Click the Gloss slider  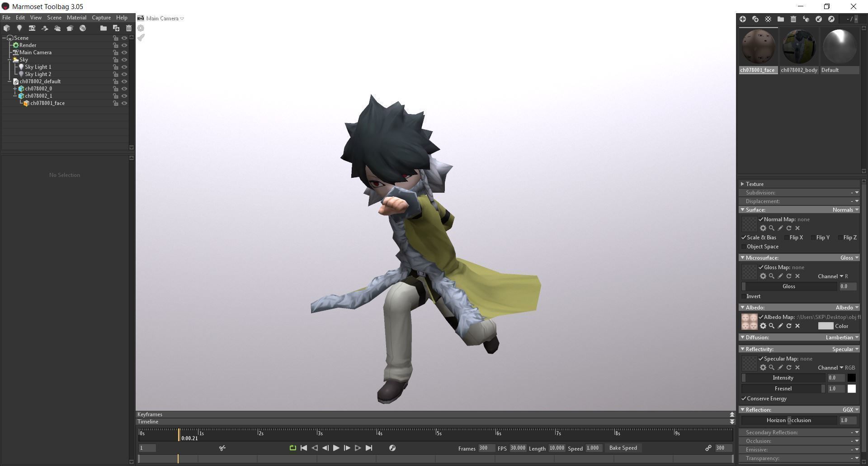point(789,286)
